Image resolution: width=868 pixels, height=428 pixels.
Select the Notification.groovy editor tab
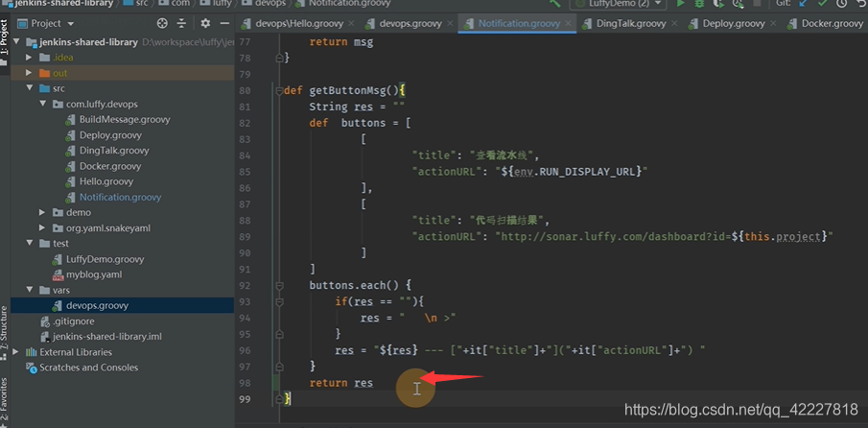pyautogui.click(x=519, y=24)
